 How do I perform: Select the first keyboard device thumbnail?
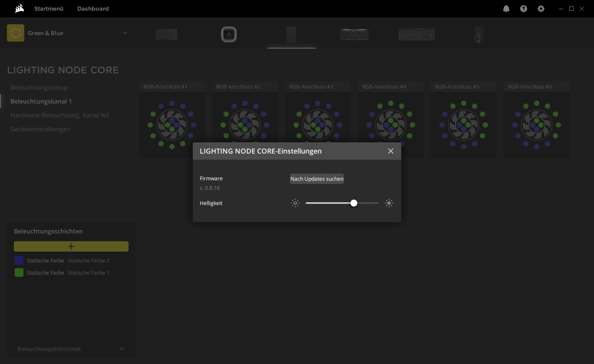pyautogui.click(x=166, y=34)
